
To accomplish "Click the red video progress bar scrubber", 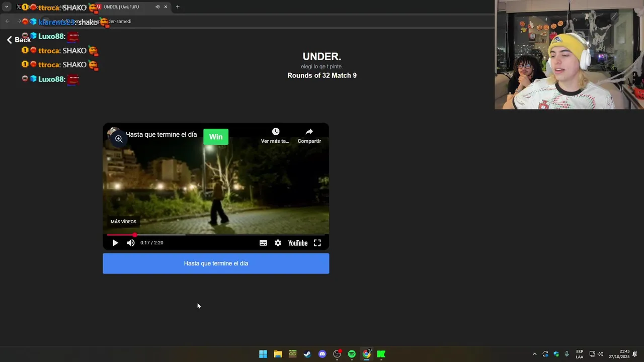I will coord(135,235).
